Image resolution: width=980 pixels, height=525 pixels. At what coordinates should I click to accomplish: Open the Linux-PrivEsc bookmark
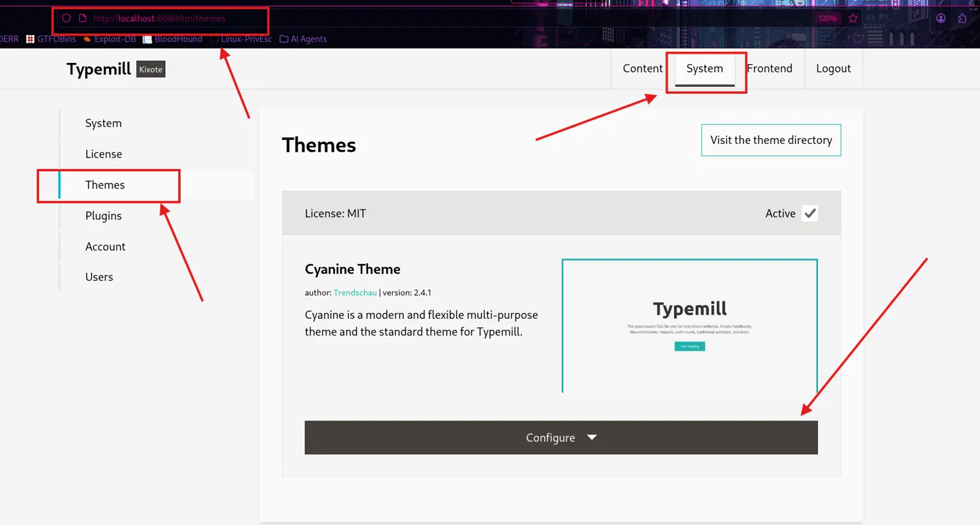click(x=242, y=39)
